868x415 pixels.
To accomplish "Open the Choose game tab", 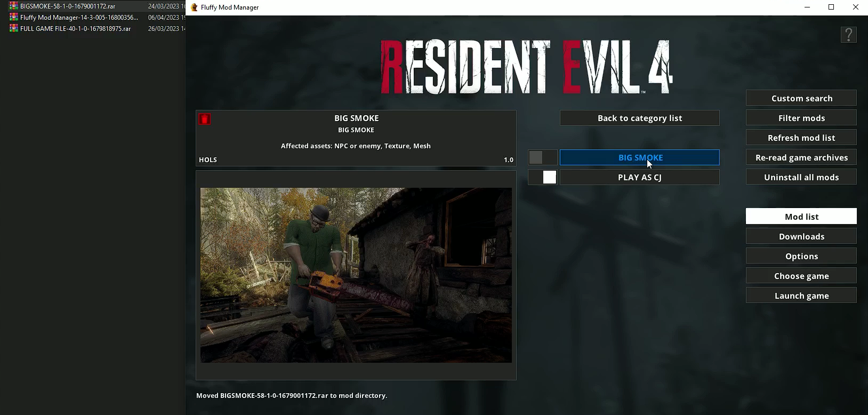I will coord(801,276).
